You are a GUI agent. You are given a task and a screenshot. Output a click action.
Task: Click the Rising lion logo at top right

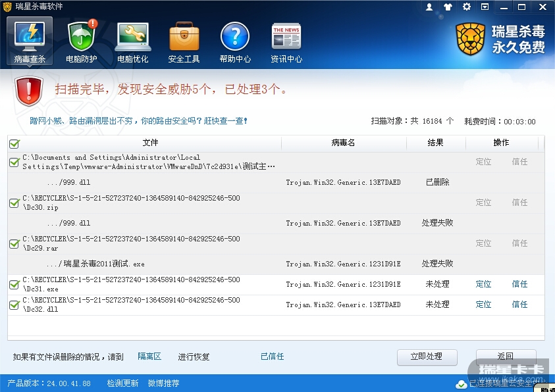471,39
